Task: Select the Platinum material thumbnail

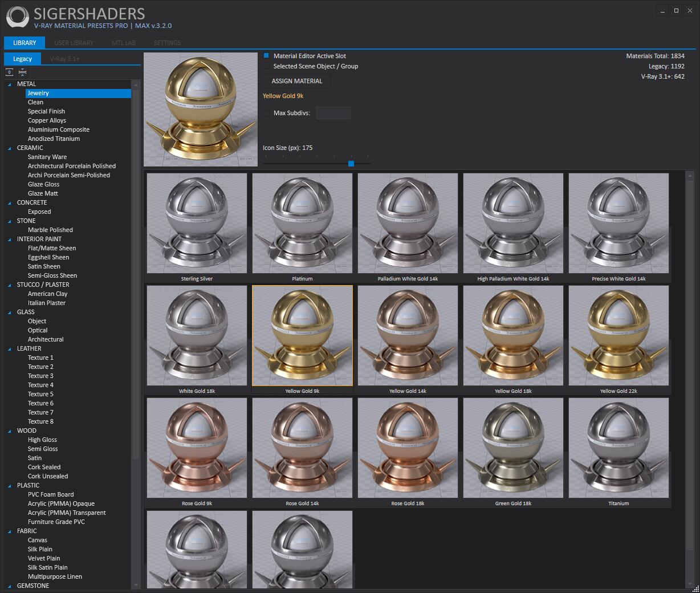Action: click(x=302, y=224)
